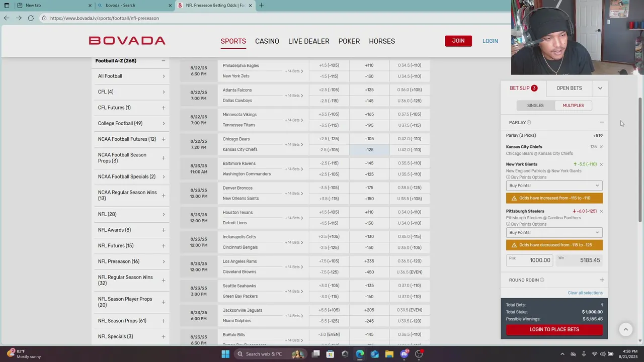Open Microsoft Edge from the taskbar
644x362 pixels.
(360, 354)
